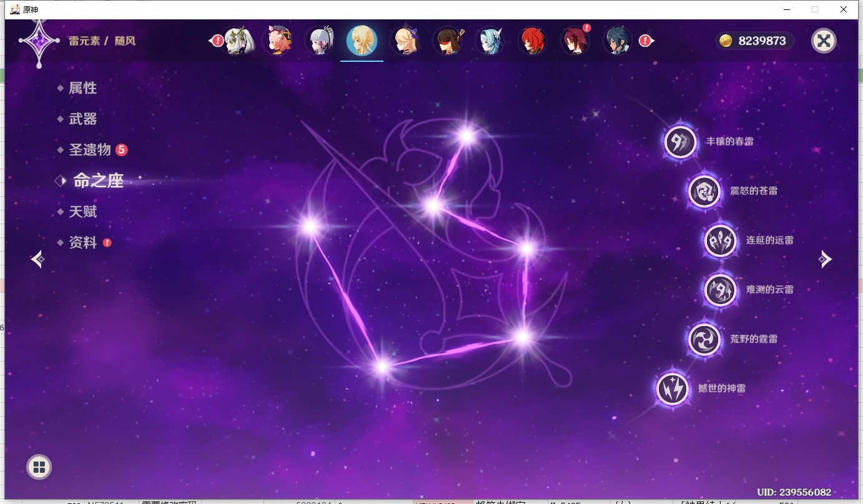The height and width of the screenshot is (504, 863).
Task: Close the character screen with X button
Action: point(824,41)
